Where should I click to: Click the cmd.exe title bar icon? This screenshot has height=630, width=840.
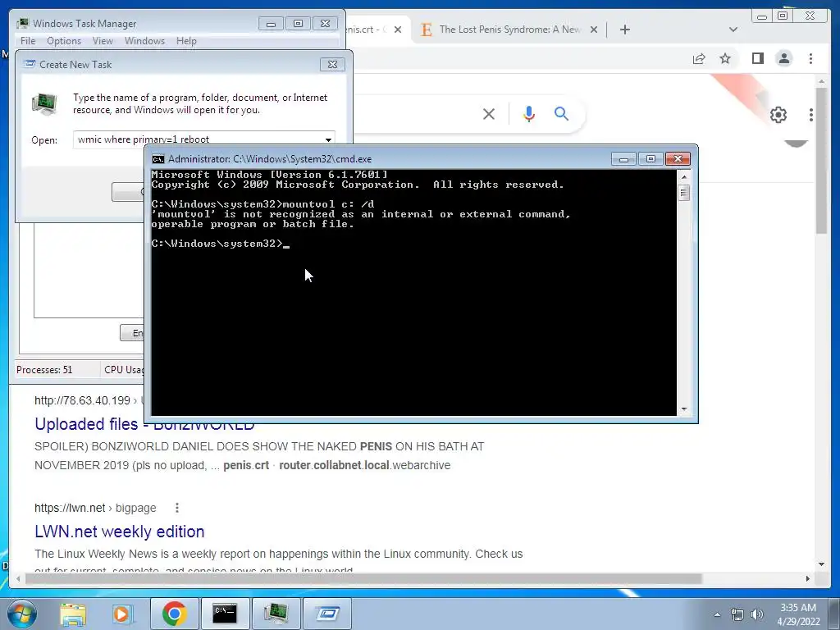(x=158, y=159)
